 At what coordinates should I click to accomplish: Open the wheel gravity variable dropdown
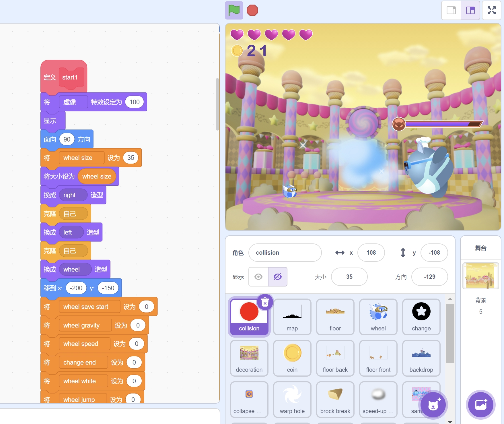[x=85, y=326]
